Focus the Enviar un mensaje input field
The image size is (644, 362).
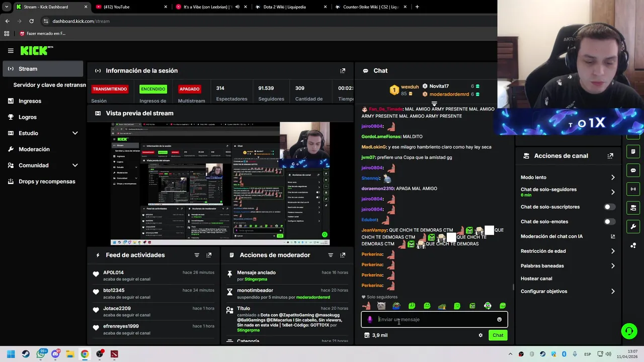(x=435, y=319)
